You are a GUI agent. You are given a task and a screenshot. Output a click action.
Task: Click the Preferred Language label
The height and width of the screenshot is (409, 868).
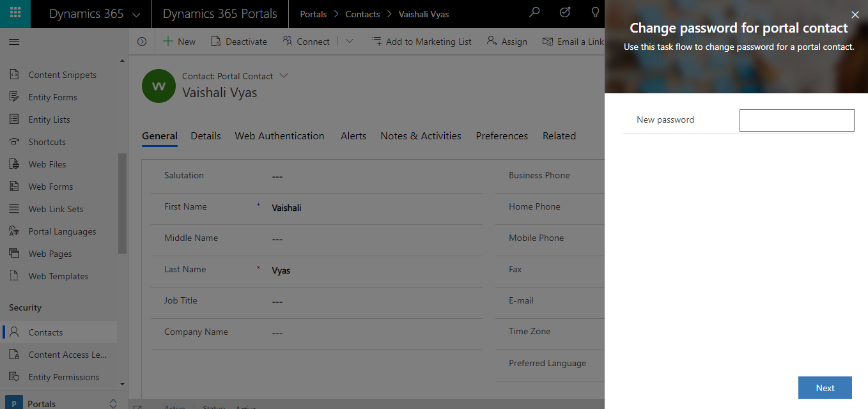(x=548, y=363)
